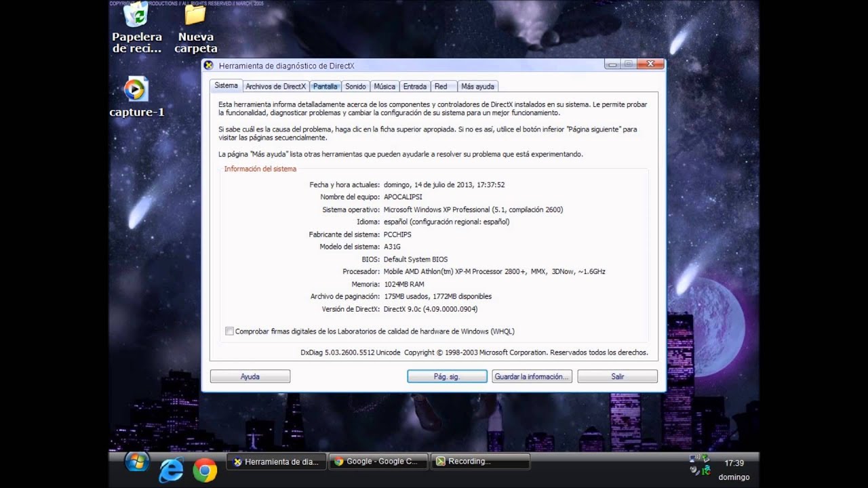Click the Información del sistema group label
This screenshot has width=868, height=488.
260,169
